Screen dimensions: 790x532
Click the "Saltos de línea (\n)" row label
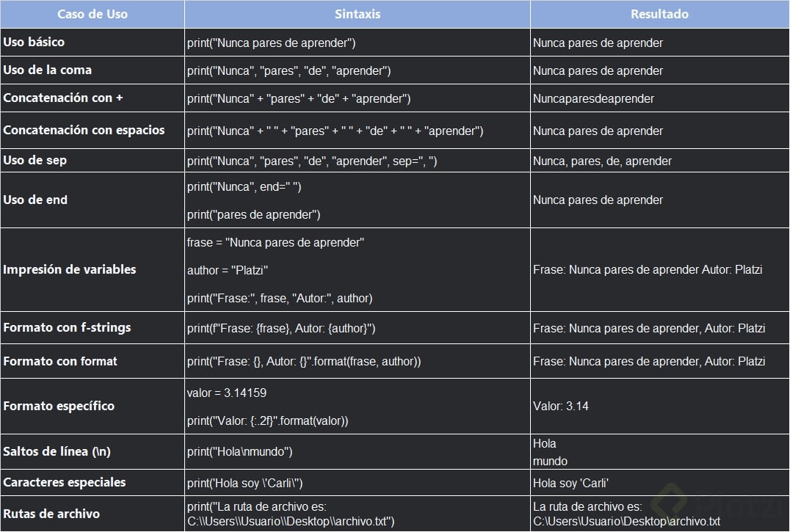tap(57, 452)
